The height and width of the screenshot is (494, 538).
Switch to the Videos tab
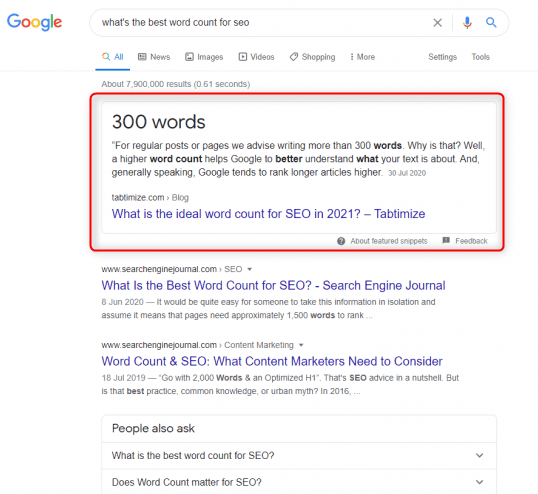(x=257, y=57)
